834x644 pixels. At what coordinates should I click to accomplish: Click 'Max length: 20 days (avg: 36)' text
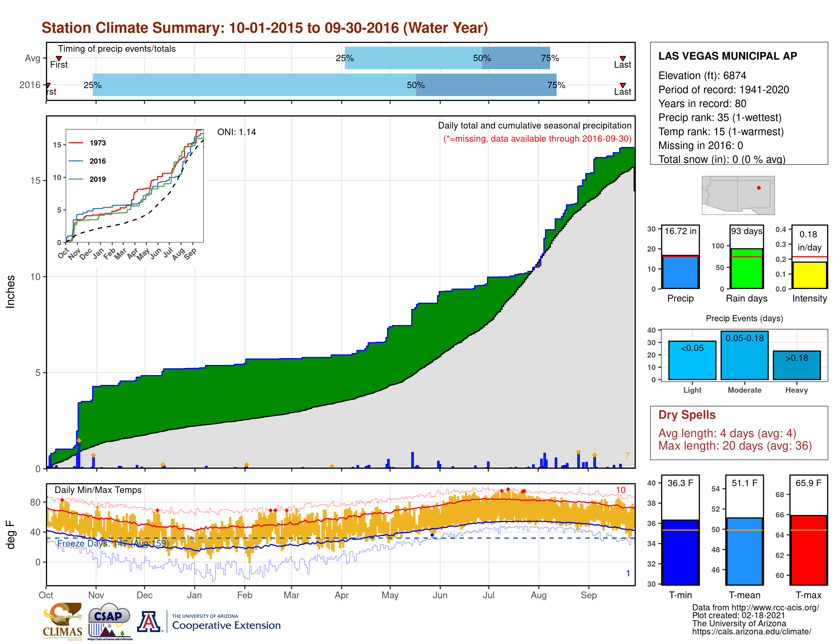735,445
